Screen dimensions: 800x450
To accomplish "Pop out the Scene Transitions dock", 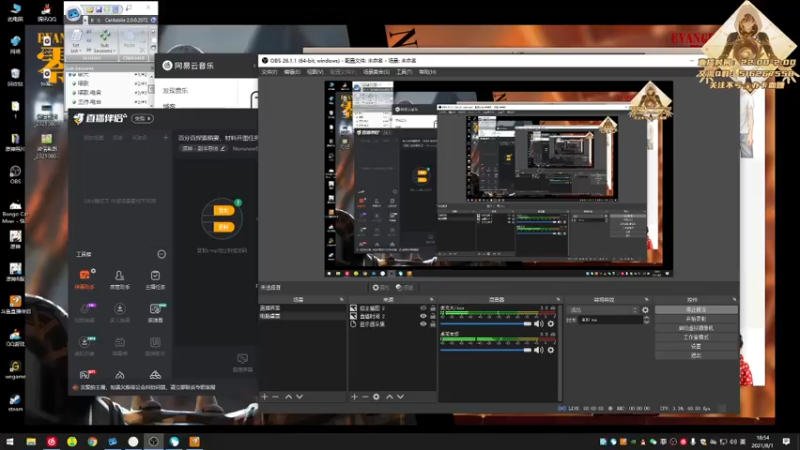I will (x=646, y=299).
